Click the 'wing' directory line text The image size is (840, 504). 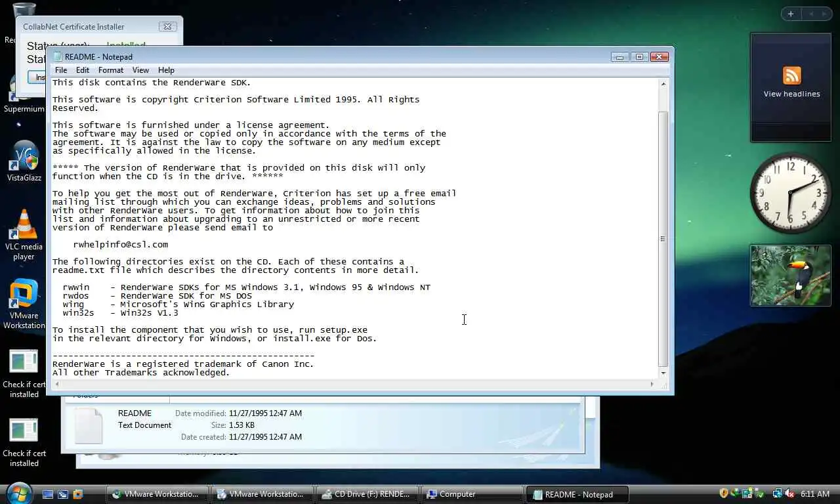pos(178,304)
